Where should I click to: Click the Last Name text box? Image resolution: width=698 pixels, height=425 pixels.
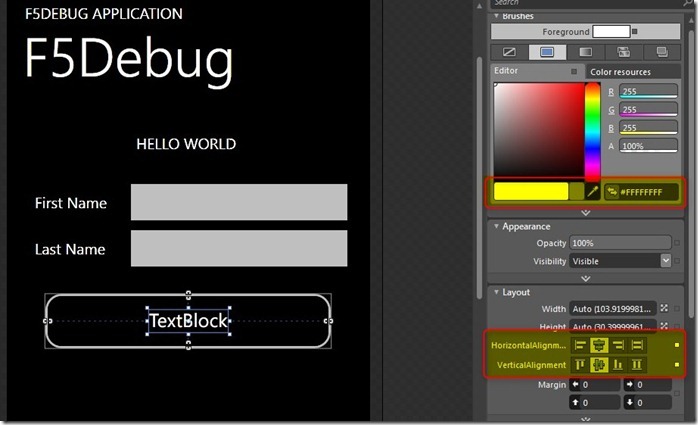click(239, 248)
